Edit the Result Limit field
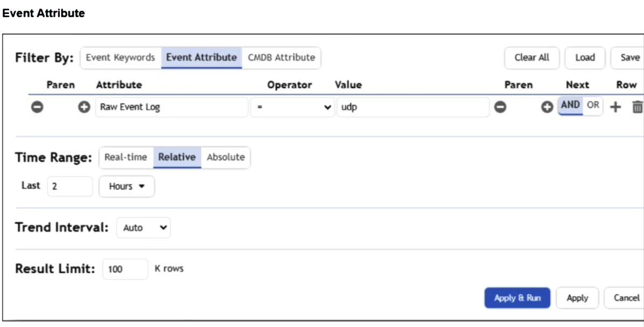Image resolution: width=644 pixels, height=327 pixels. click(x=125, y=269)
